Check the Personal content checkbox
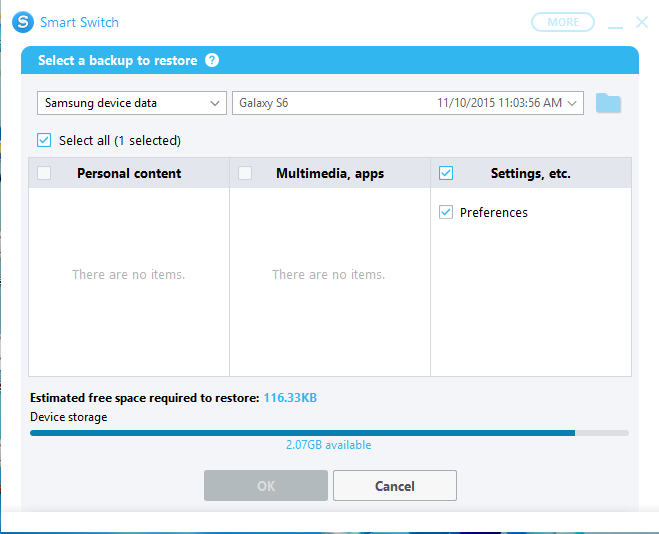659x534 pixels. coord(44,173)
